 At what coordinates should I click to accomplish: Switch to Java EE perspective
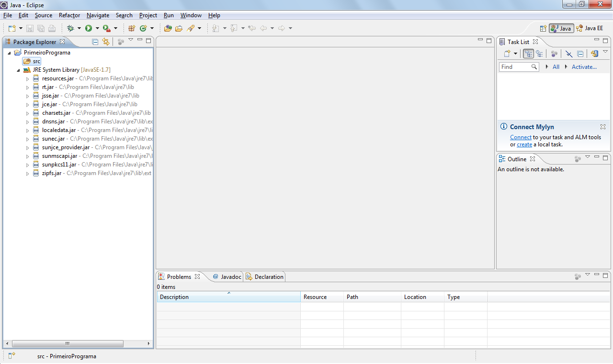pos(590,28)
